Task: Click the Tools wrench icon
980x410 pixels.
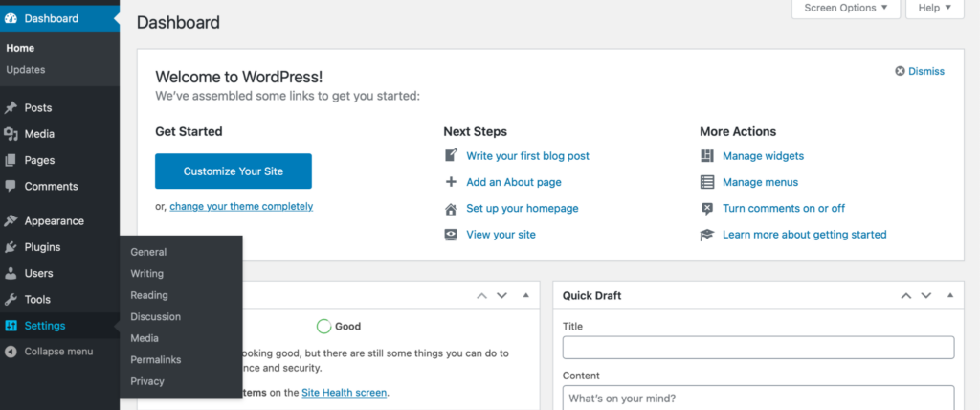Action: point(11,300)
